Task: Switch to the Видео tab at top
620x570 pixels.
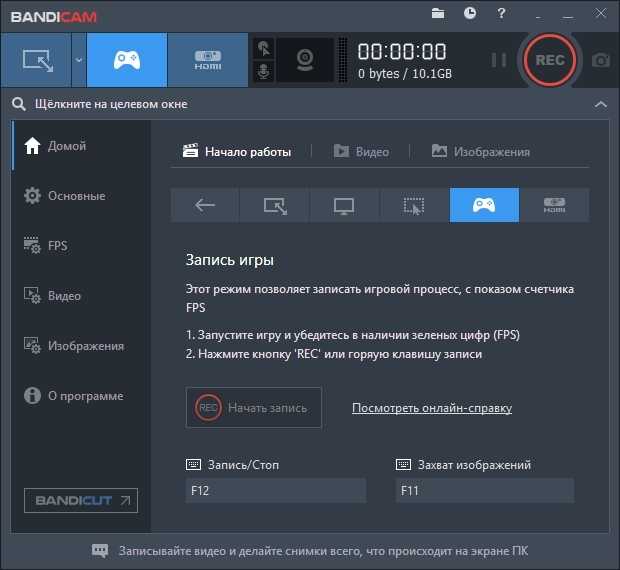Action: [361, 152]
